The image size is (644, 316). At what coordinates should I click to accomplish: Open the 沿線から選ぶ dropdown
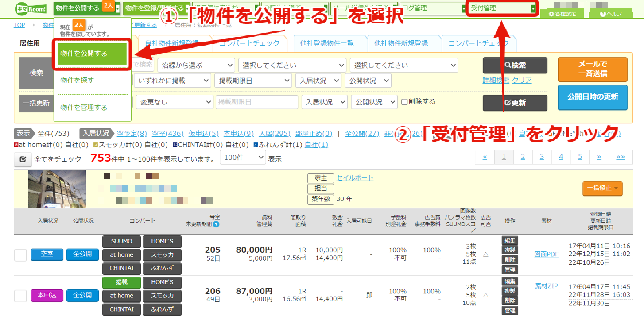[196, 65]
